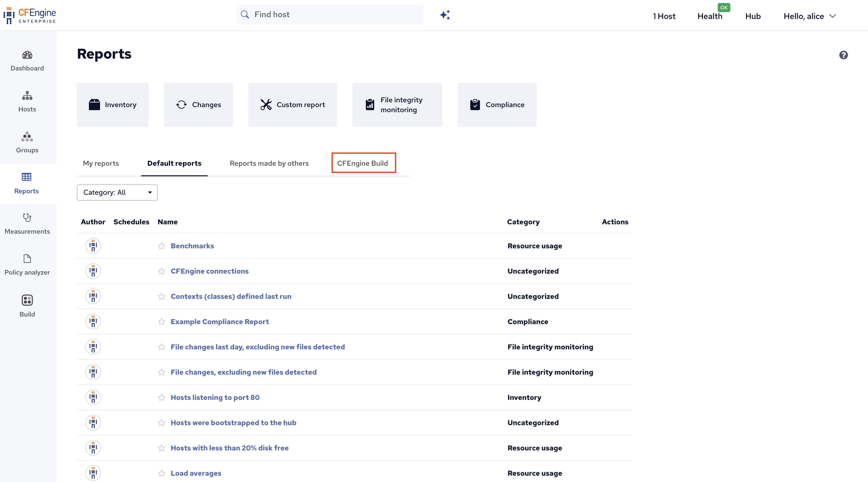The height and width of the screenshot is (482, 868).
Task: Favorite Hosts listening to port 80
Action: tap(162, 397)
